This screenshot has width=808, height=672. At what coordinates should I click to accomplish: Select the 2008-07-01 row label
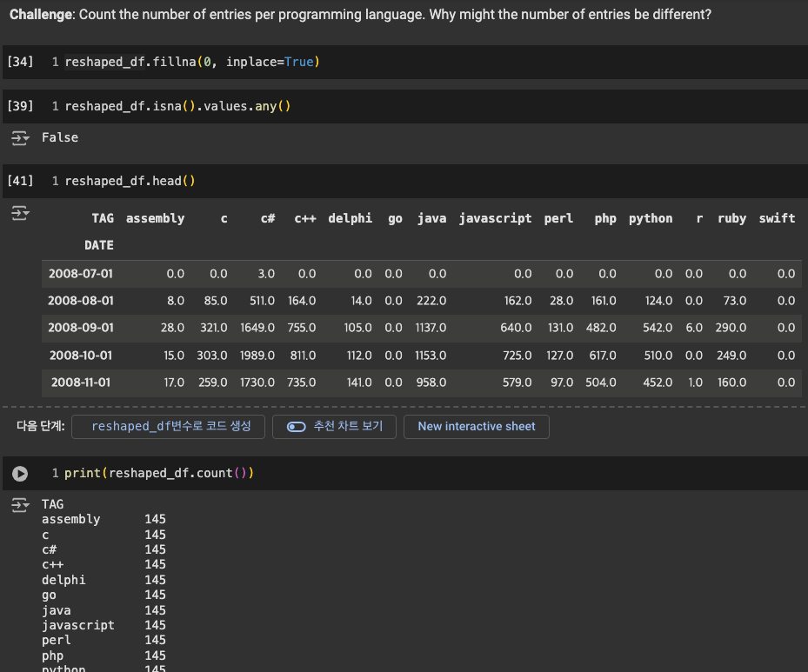point(81,274)
